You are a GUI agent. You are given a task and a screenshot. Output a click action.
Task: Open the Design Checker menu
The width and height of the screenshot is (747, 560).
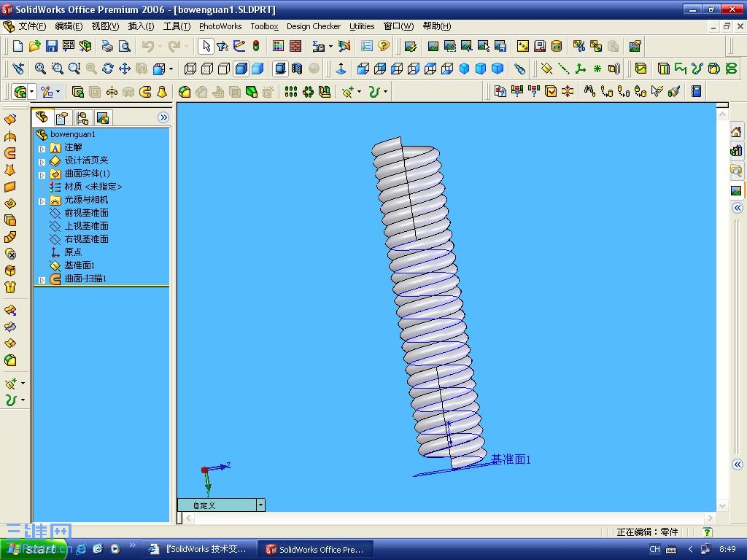pyautogui.click(x=314, y=26)
